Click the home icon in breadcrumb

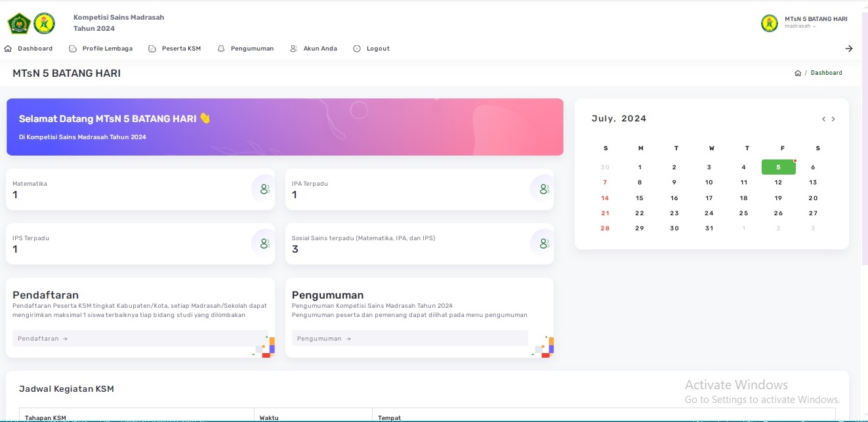click(798, 73)
